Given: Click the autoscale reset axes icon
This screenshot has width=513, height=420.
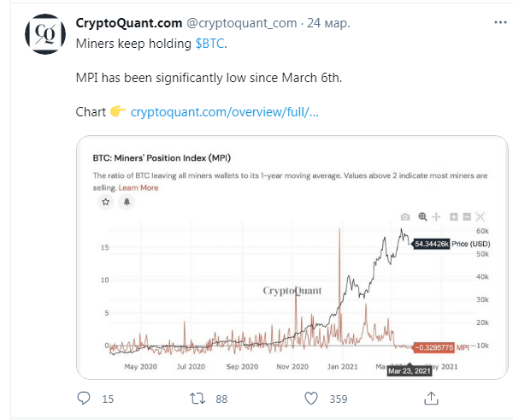Looking at the screenshot, I should (481, 216).
